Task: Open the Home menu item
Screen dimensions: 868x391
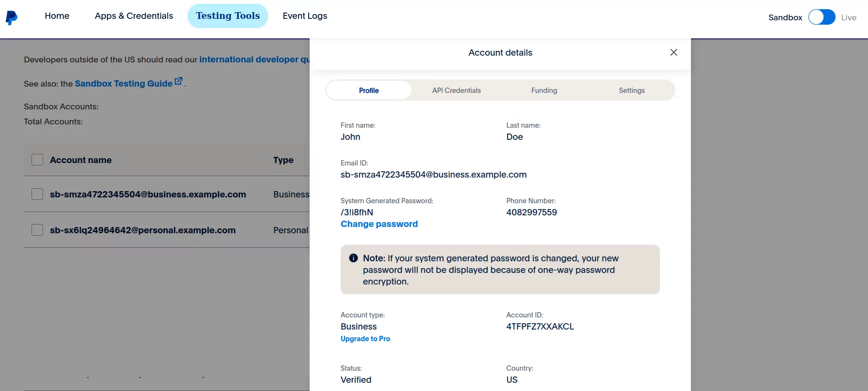Action: pos(57,16)
